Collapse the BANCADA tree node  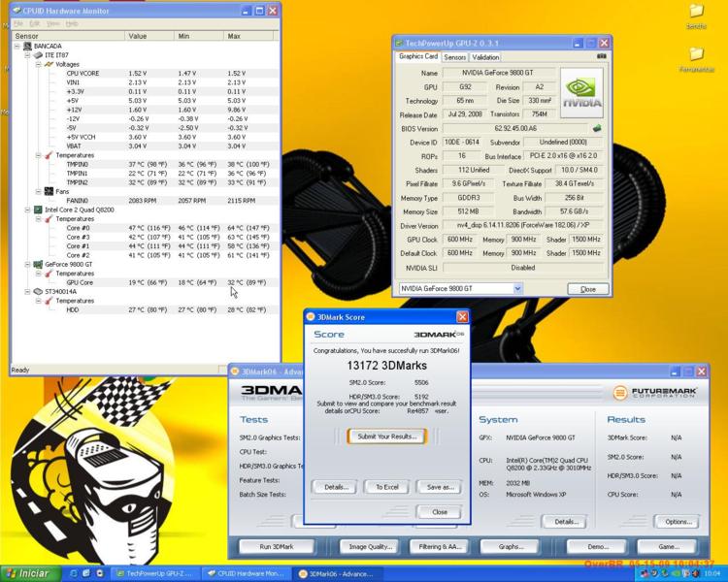click(x=17, y=46)
